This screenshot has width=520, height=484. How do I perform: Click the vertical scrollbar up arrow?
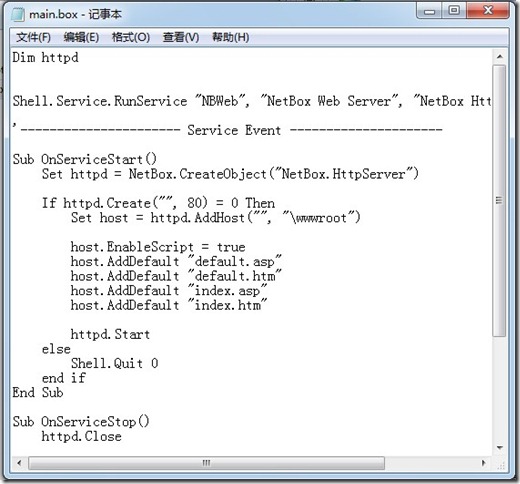click(x=499, y=57)
